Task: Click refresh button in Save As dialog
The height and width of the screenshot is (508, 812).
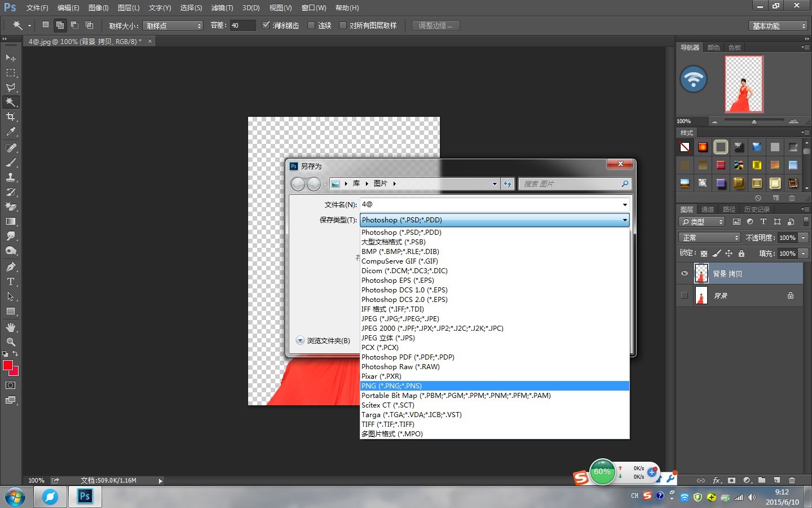Action: click(x=507, y=184)
